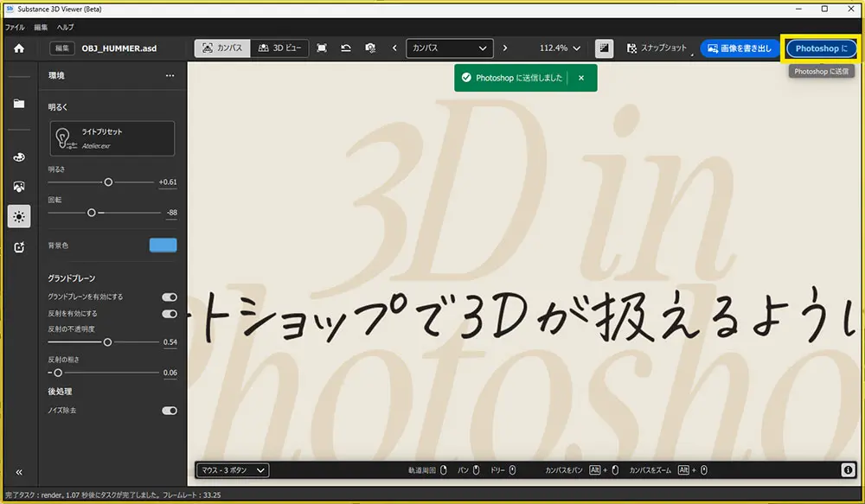Screen dimensions: 865x504
Task: Click the 環境 panel title
Action: click(56, 75)
